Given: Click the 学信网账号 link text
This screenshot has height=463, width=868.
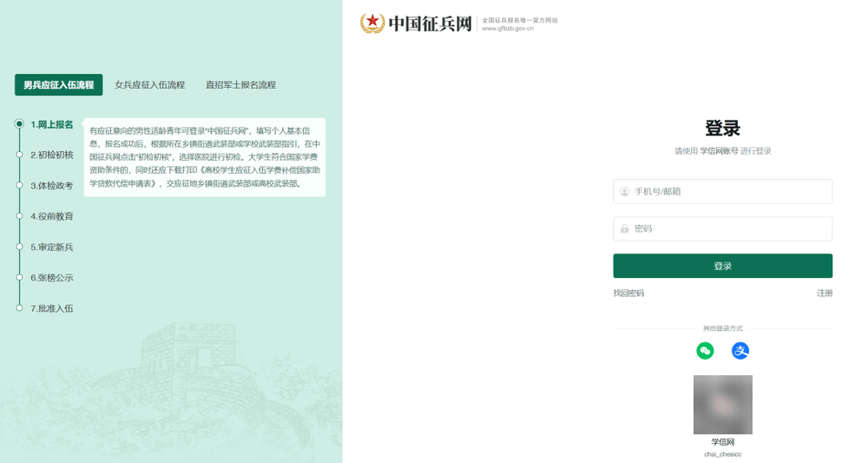Looking at the screenshot, I should (x=719, y=151).
